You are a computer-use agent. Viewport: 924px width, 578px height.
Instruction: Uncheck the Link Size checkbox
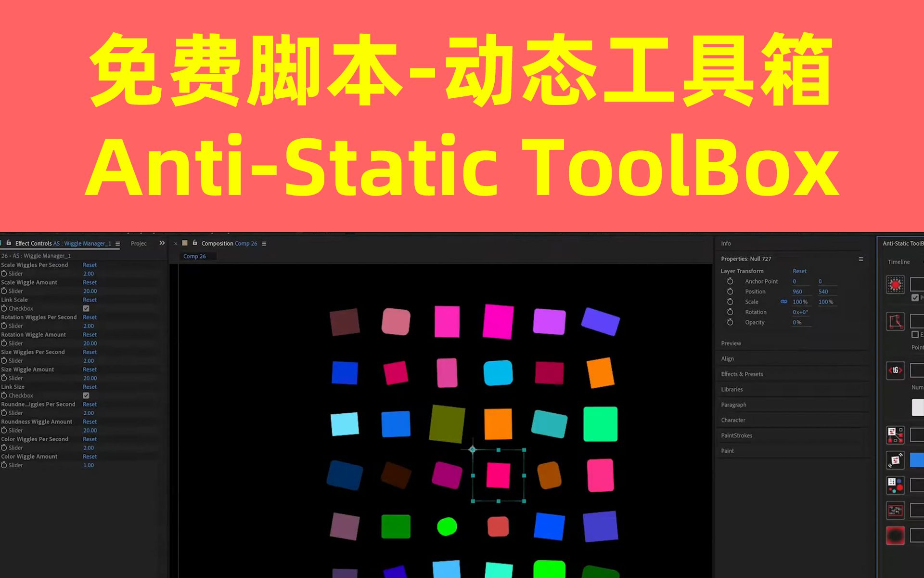(x=86, y=395)
